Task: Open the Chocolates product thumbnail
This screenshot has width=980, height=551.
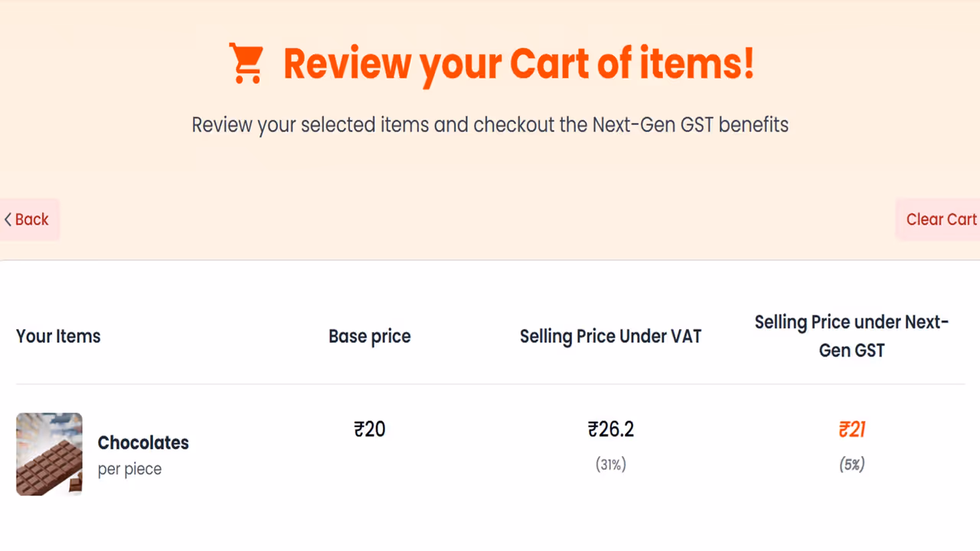Action: (x=49, y=454)
